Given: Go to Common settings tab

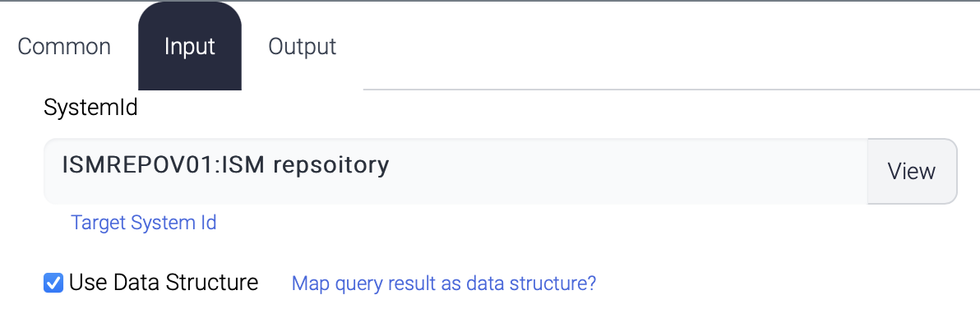Looking at the screenshot, I should 64,47.
